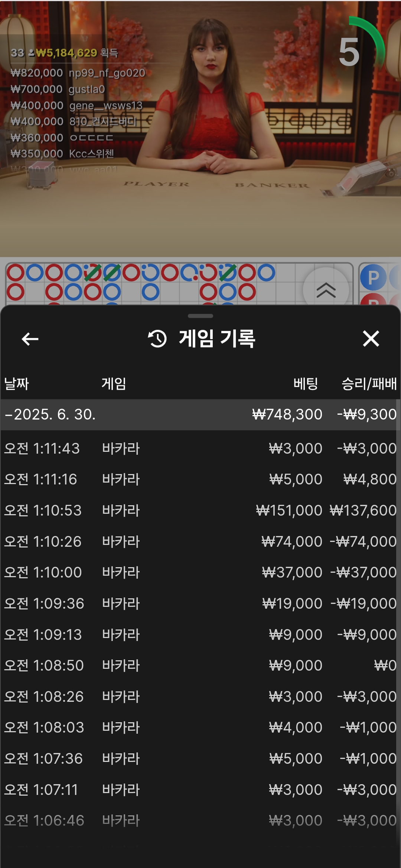The image size is (401, 868).
Task: Open the 오전 1:09:36 baccarat record
Action: (200, 604)
